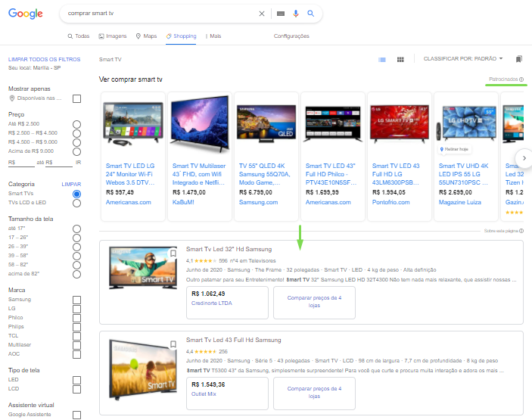The width and height of the screenshot is (532, 420).
Task: Check the TCL brand filter
Action: tap(76, 336)
